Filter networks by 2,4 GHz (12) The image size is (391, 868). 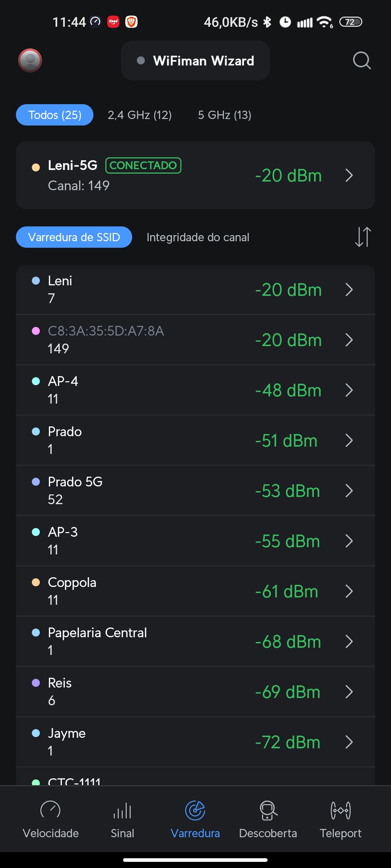pos(140,115)
